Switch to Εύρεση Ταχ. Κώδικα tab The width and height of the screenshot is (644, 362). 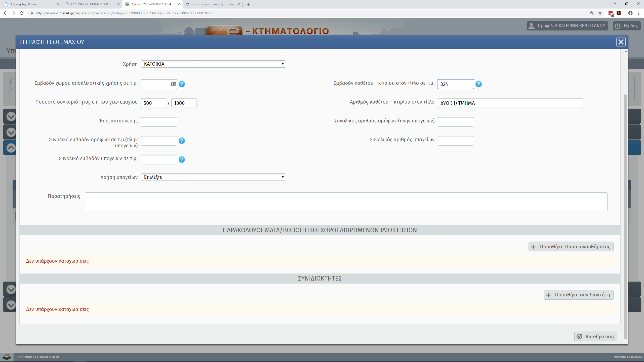coord(25,4)
